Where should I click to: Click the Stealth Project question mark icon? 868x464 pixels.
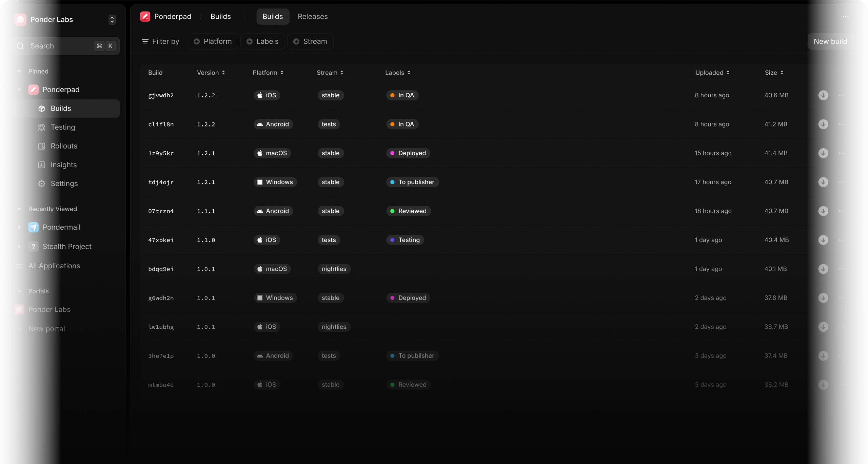tap(34, 247)
